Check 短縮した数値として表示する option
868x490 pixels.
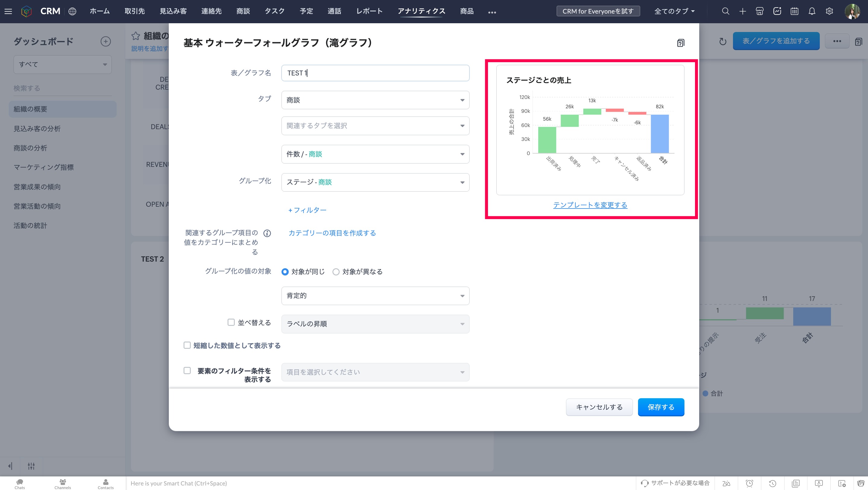(187, 345)
